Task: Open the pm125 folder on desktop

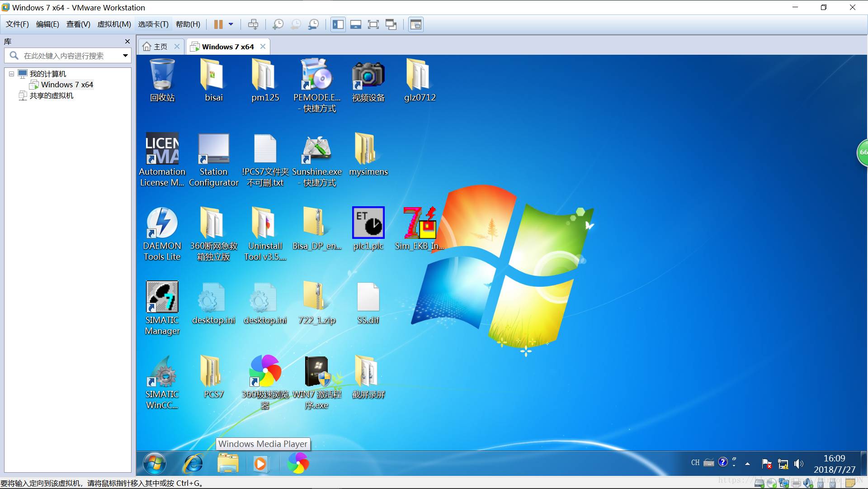Action: [265, 81]
